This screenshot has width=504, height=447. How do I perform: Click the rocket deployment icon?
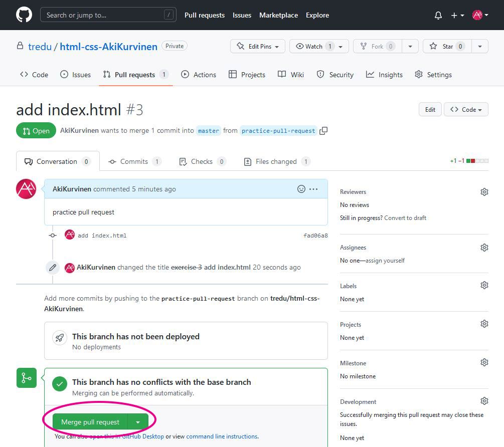[x=60, y=338]
